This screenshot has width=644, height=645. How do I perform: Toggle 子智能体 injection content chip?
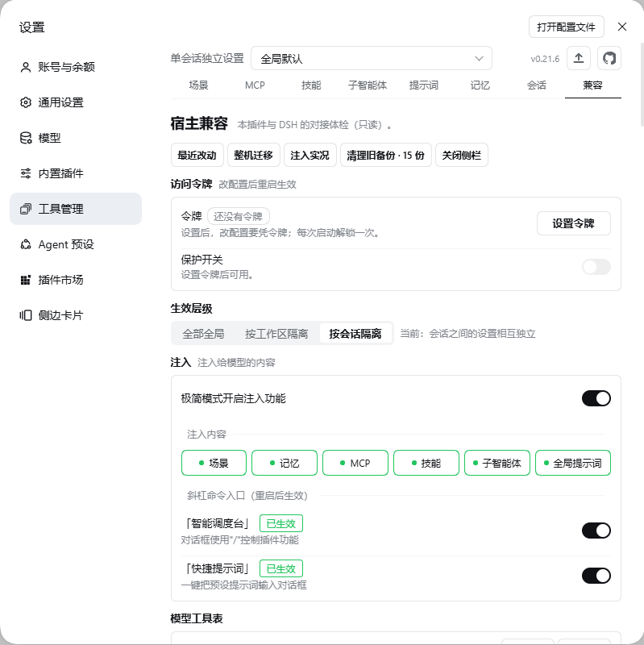[x=497, y=463]
